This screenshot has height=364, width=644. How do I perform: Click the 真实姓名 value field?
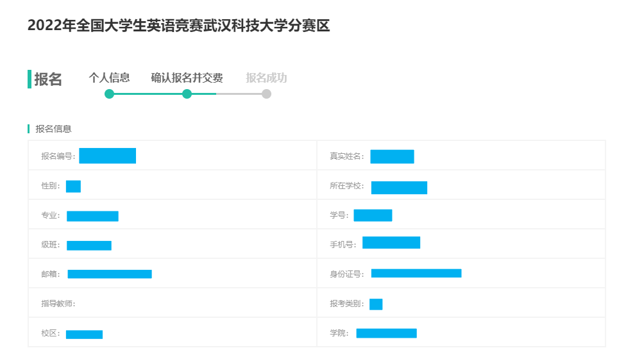392,156
